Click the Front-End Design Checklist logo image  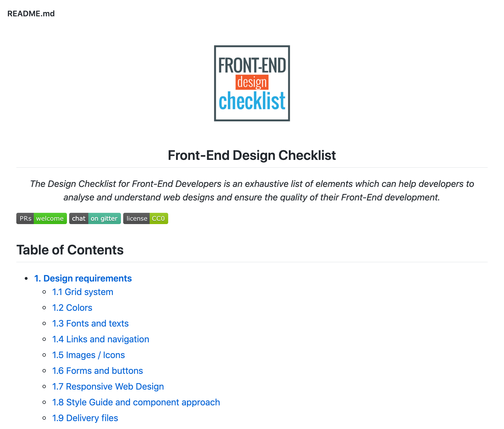[x=252, y=83]
